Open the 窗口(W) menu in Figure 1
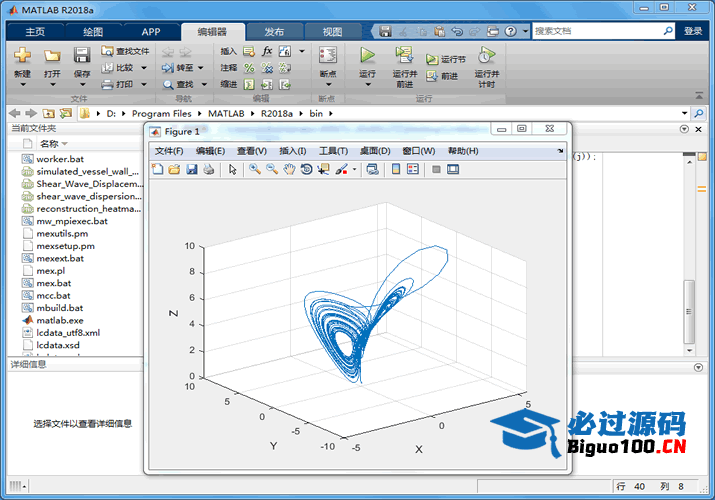The image size is (715, 500). point(419,151)
